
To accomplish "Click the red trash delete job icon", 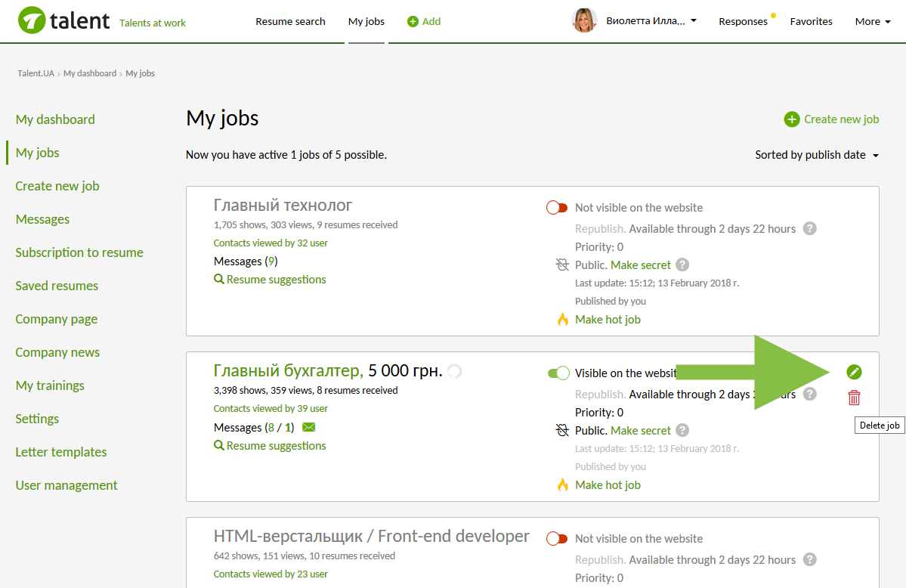I will click(854, 398).
